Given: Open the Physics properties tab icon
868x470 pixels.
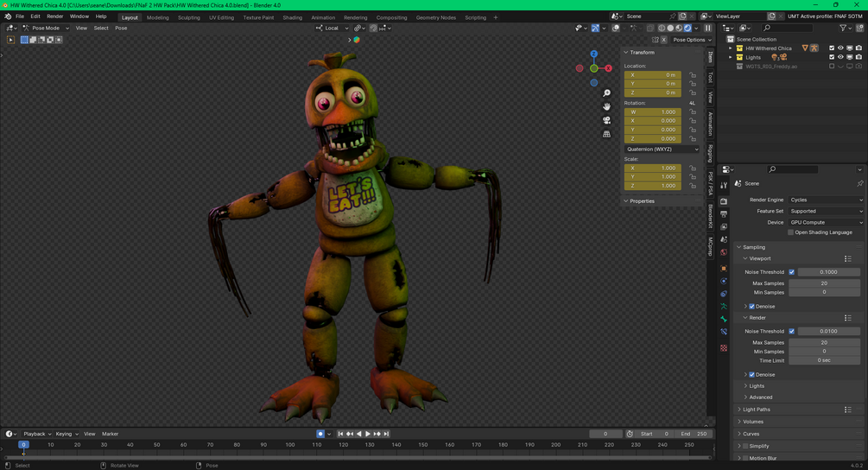Looking at the screenshot, I should click(724, 282).
